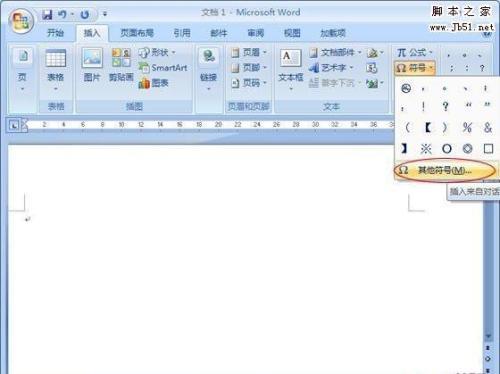Open the 页眉 header dropdown

pos(249,52)
